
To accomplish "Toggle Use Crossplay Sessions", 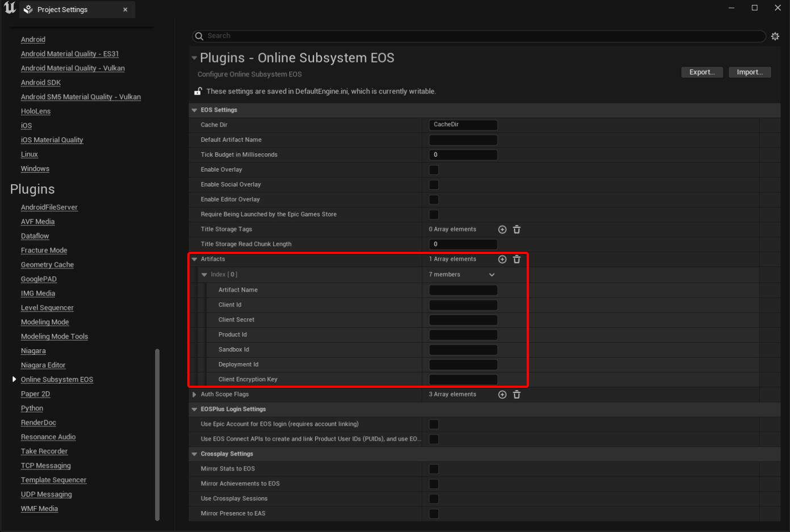I will click(x=434, y=498).
